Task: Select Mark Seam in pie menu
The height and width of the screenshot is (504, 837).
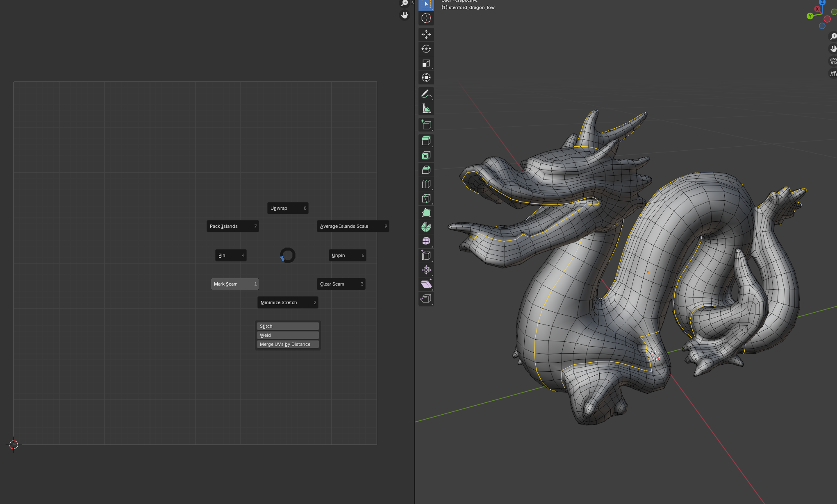Action: pos(234,284)
